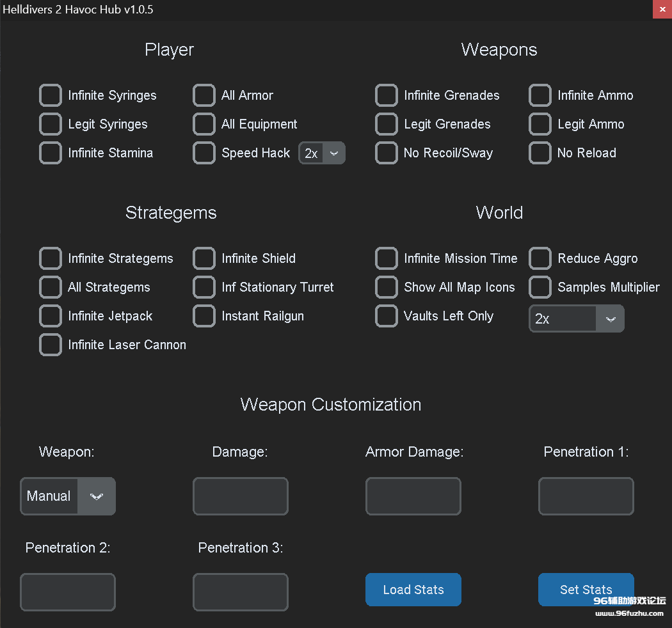Viewport: 672px width, 628px height.
Task: Toggle Infinite Ammo
Action: tap(540, 95)
